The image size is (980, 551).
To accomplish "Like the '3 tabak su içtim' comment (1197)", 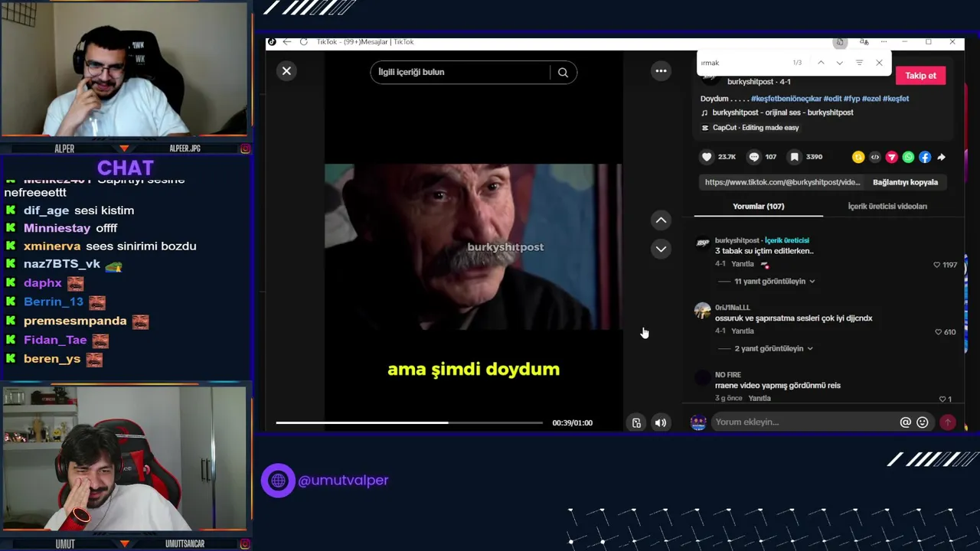I will point(936,265).
